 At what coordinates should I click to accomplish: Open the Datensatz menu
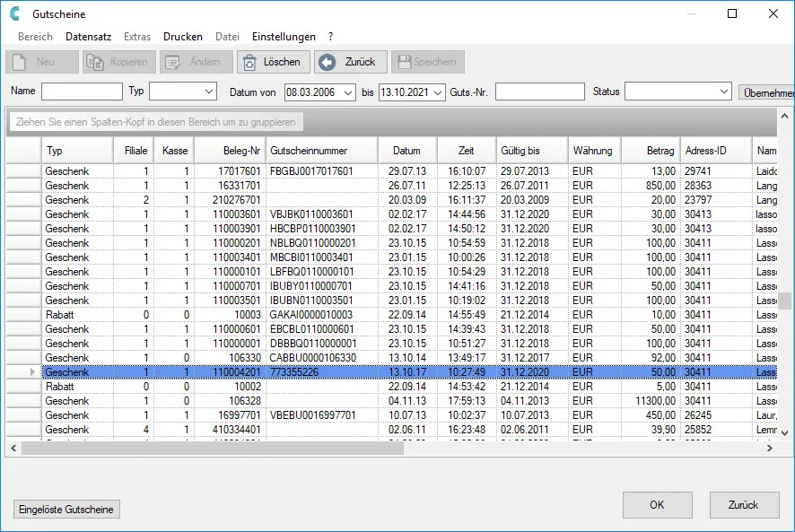click(88, 37)
